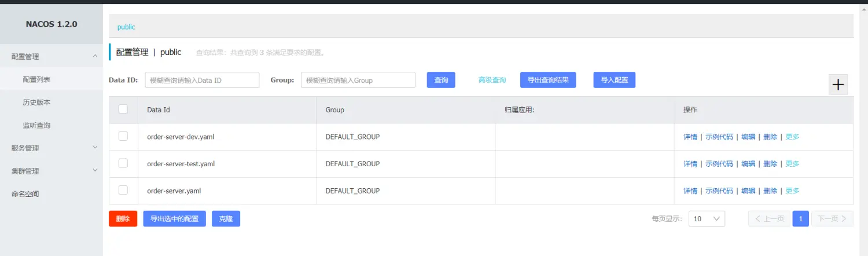Click 编辑 for order-server-dev.yaml

coord(748,137)
